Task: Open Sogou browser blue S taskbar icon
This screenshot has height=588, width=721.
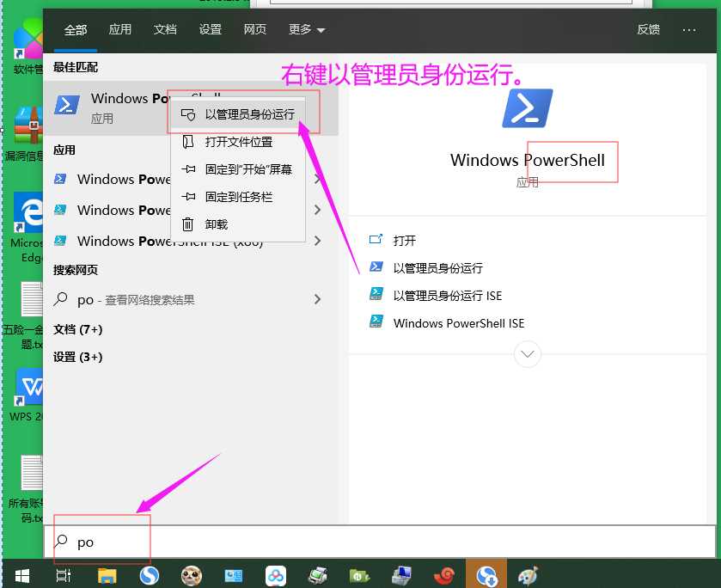Action: tap(150, 575)
